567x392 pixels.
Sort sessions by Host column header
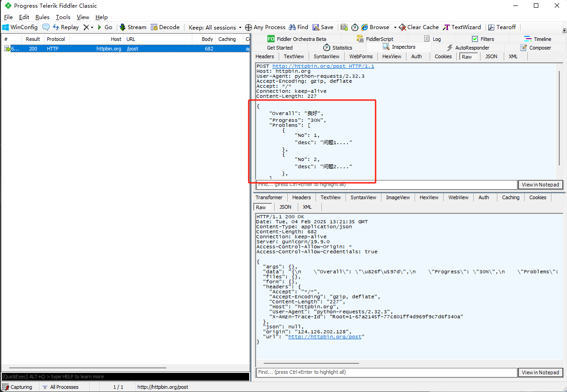click(96, 39)
